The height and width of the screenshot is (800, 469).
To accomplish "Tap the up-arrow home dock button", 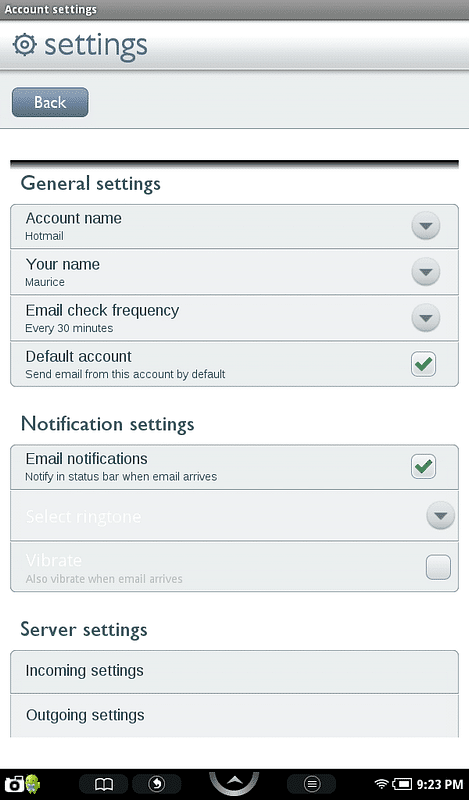I will pyautogui.click(x=234, y=782).
